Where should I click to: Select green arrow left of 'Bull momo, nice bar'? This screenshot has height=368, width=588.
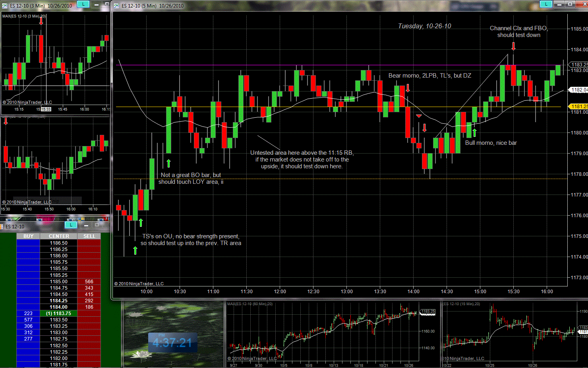(474, 132)
